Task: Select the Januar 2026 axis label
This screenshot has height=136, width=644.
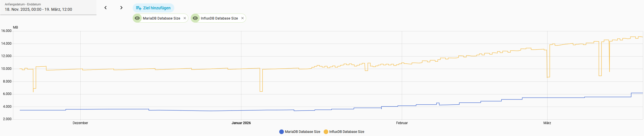Action: (241, 123)
